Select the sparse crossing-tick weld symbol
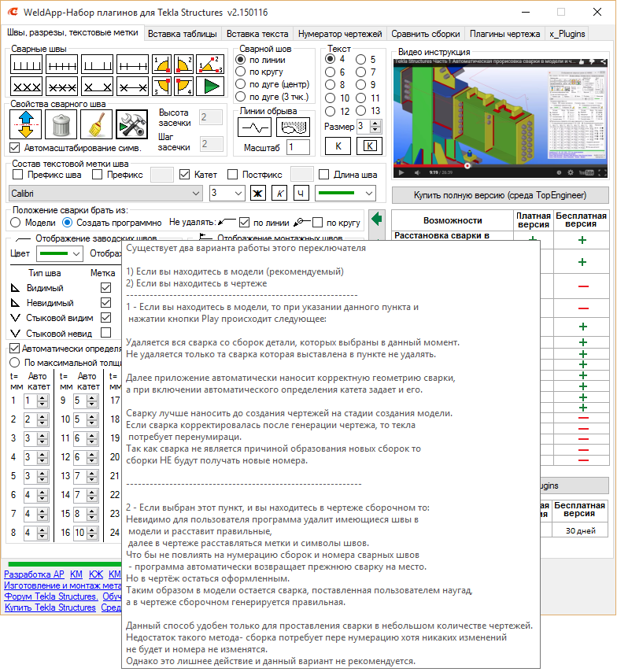Viewport: 617px width, 672px height. point(133,65)
